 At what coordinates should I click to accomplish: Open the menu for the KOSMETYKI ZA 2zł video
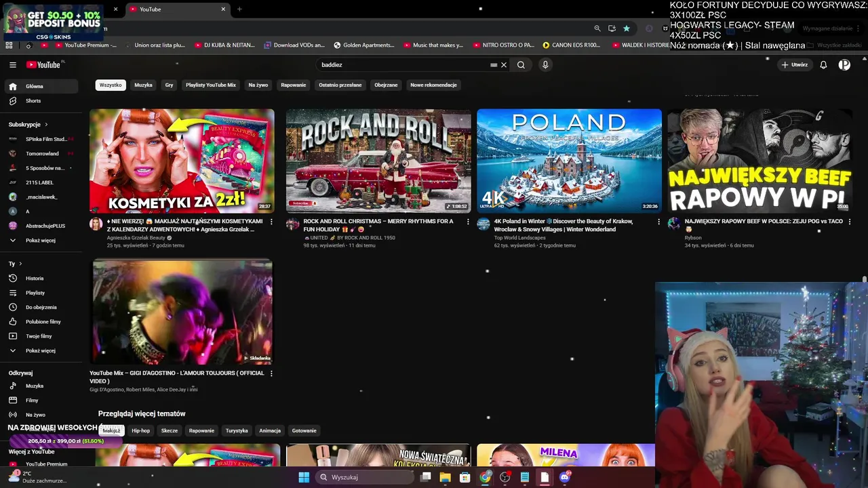(271, 222)
